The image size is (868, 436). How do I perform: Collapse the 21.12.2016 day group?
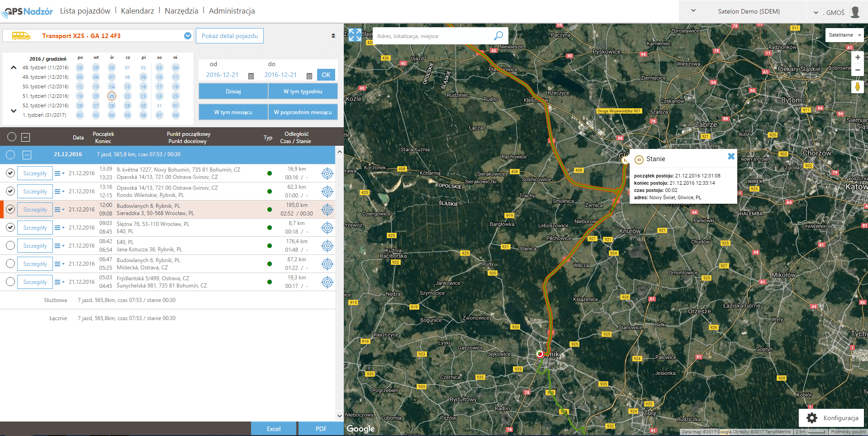(x=27, y=155)
